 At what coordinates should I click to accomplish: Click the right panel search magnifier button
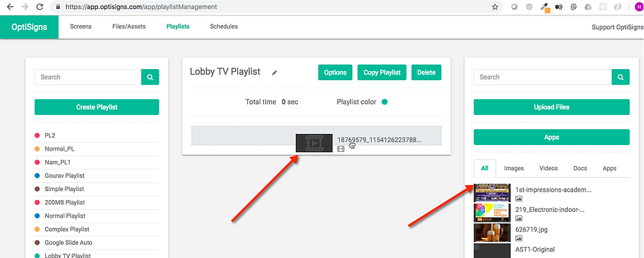coord(620,77)
